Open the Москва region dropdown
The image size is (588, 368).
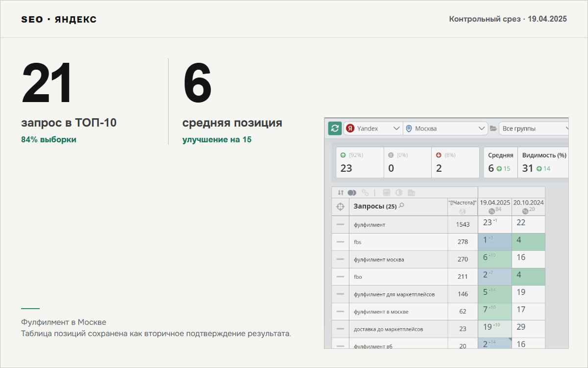[x=445, y=129]
